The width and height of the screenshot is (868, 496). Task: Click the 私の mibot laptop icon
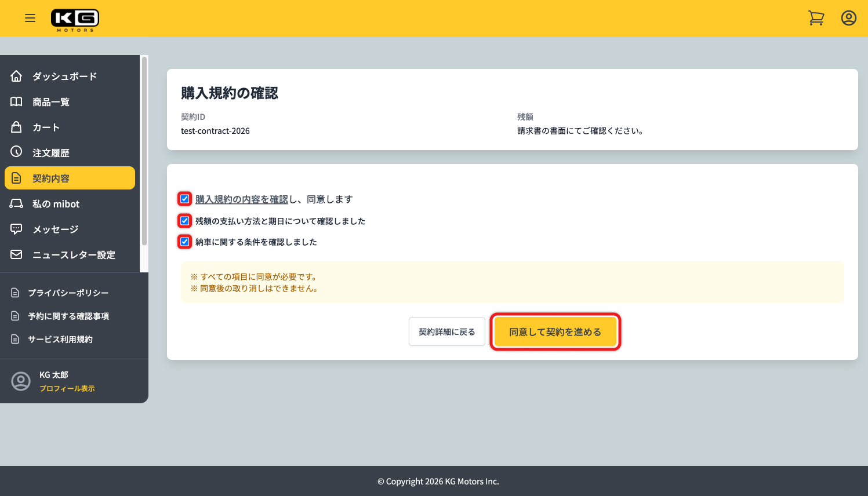(17, 203)
